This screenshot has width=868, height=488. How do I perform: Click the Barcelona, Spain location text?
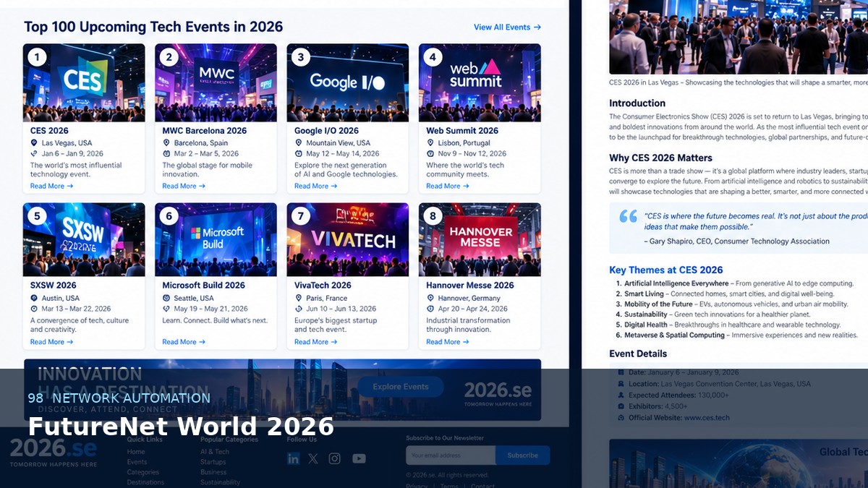201,143
